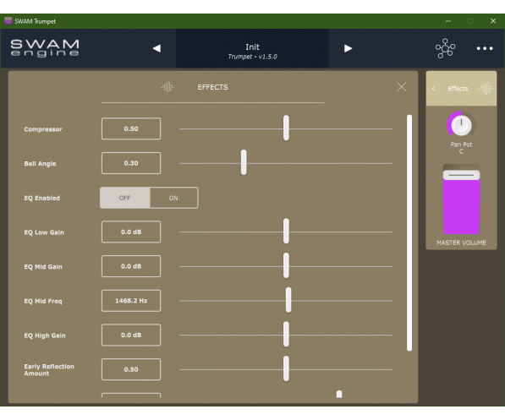This screenshot has width=505, height=420.
Task: Click the Effects panel vertical scrollbar
Action: tap(409, 232)
